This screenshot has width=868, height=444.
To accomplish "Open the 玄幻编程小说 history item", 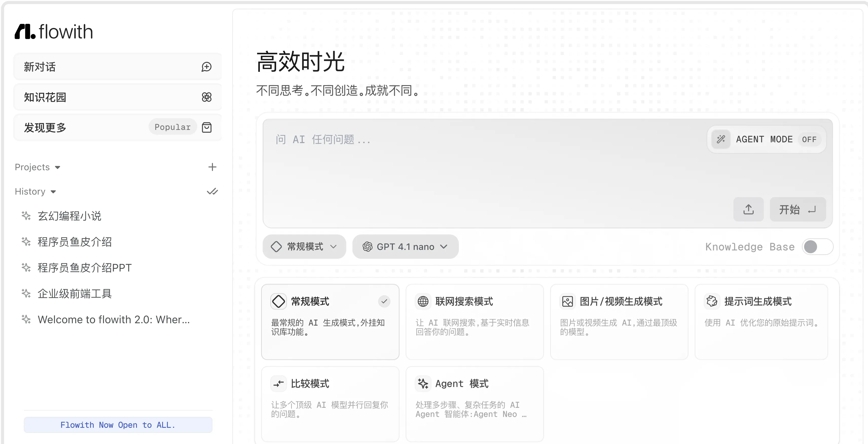I will point(69,216).
